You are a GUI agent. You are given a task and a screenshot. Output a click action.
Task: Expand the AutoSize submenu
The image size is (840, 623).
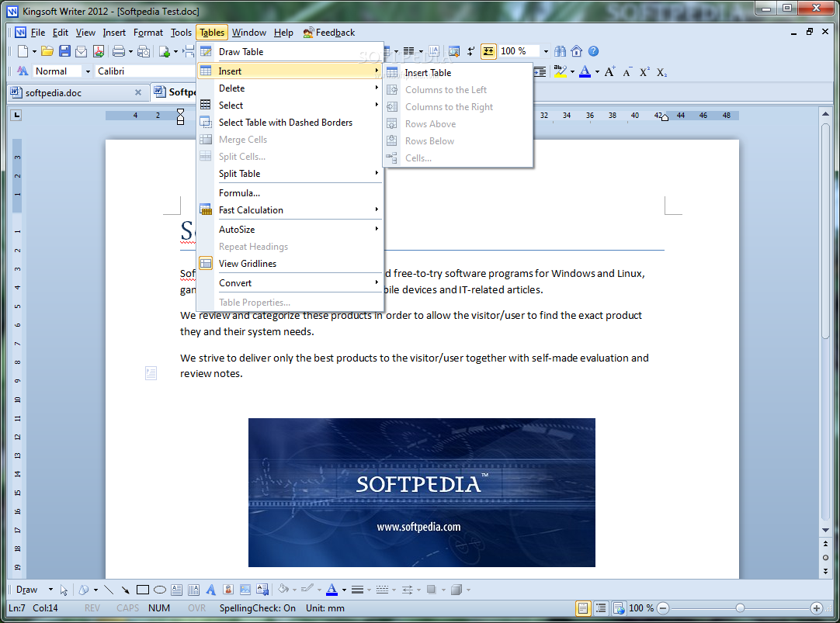pos(290,230)
